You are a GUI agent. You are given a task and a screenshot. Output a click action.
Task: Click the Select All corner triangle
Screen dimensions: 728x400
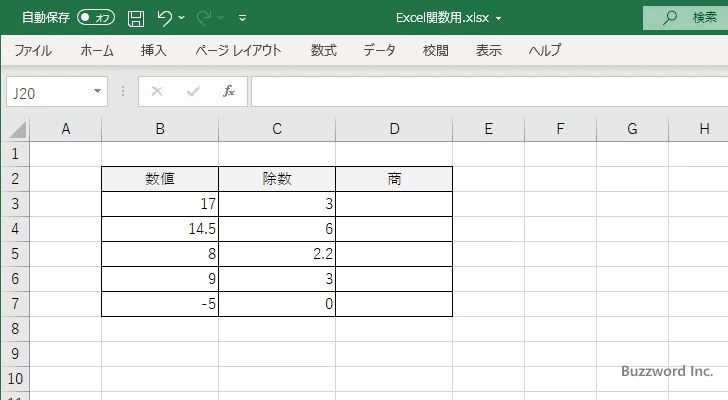[17, 129]
